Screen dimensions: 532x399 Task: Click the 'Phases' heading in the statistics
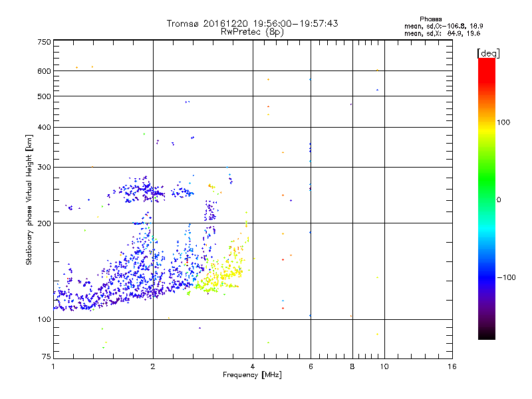(x=430, y=19)
